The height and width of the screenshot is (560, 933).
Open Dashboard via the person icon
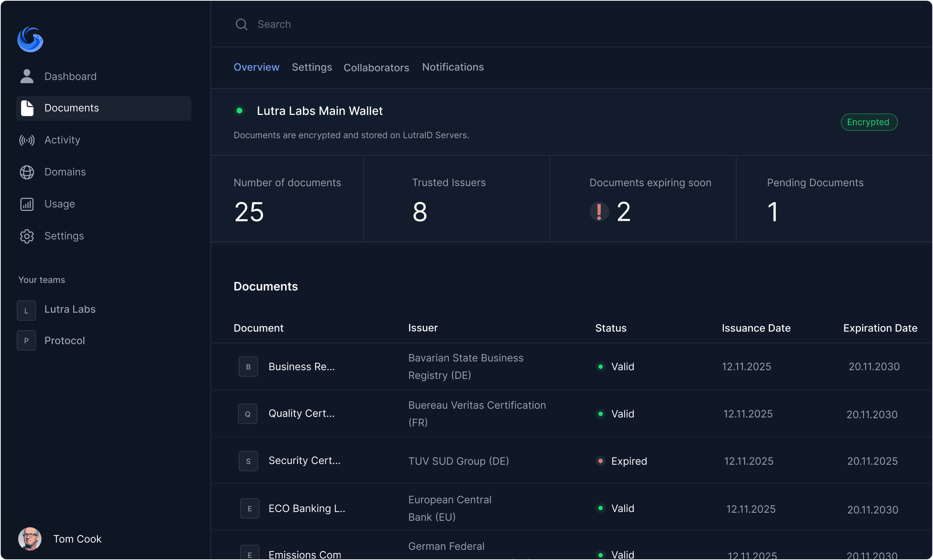click(27, 76)
